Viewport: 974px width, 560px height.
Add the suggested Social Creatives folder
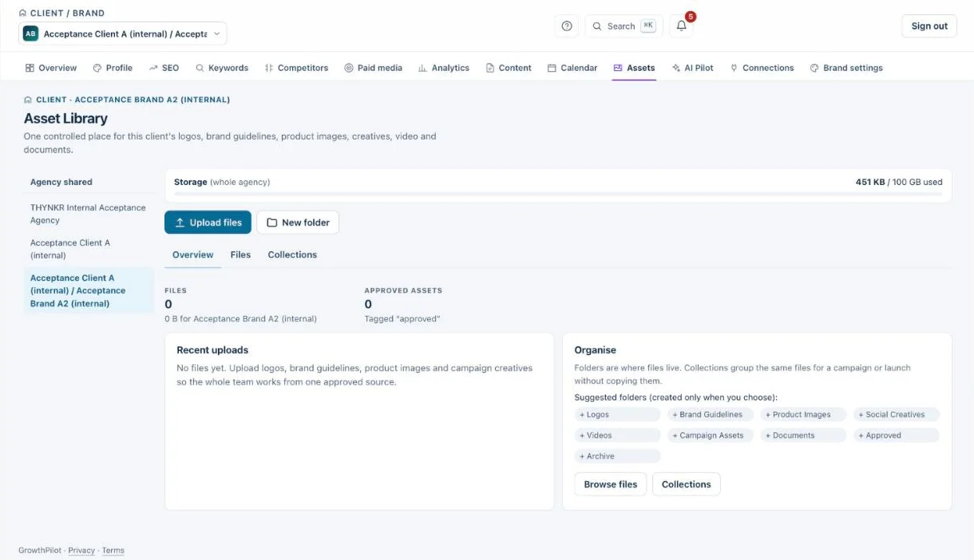coord(897,415)
